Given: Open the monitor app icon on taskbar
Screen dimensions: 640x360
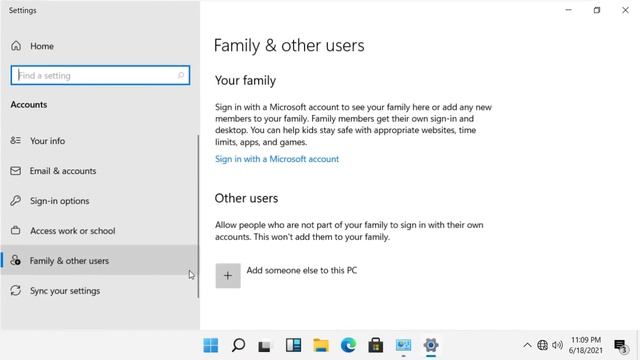Looking at the screenshot, I should click(x=403, y=345).
